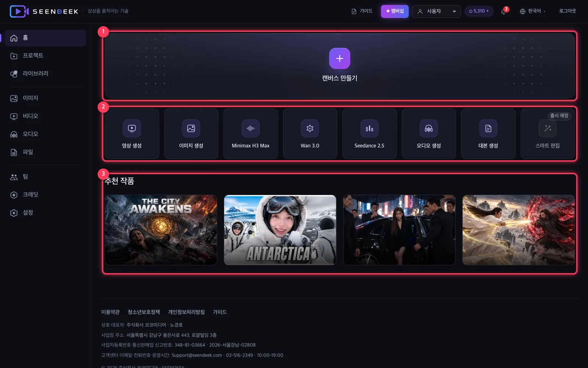Open 영상 생성 video generation tile
This screenshot has width=588, height=368.
[x=132, y=134]
